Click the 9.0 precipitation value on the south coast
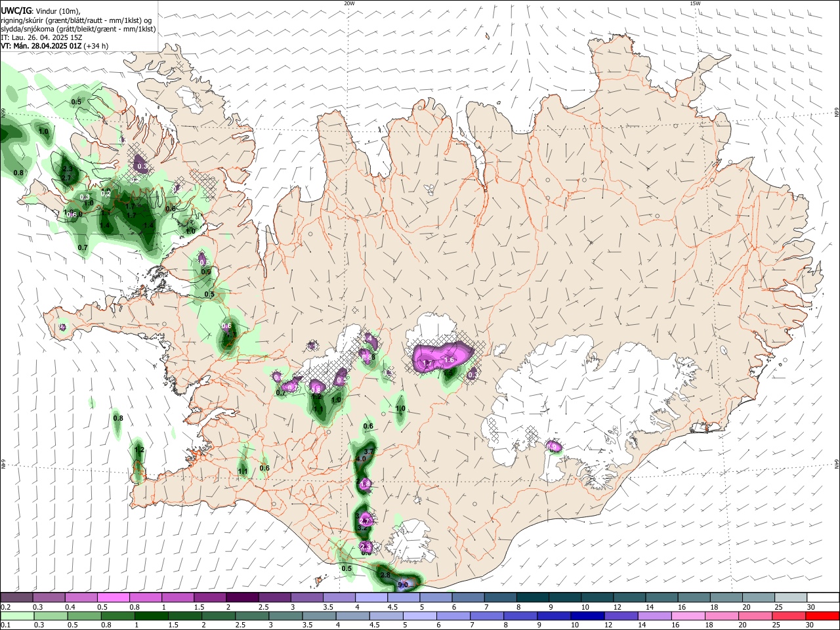Viewport: 840px width, 630px height. (403, 585)
